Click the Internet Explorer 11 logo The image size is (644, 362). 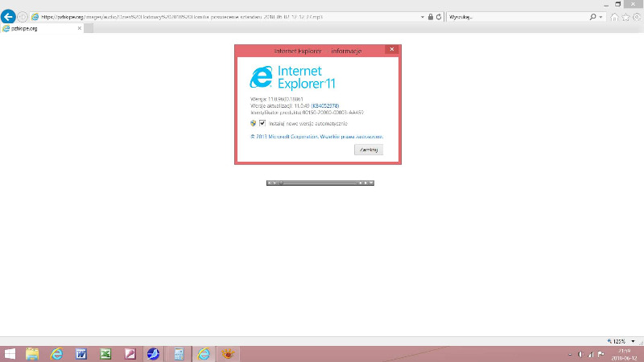(292, 77)
